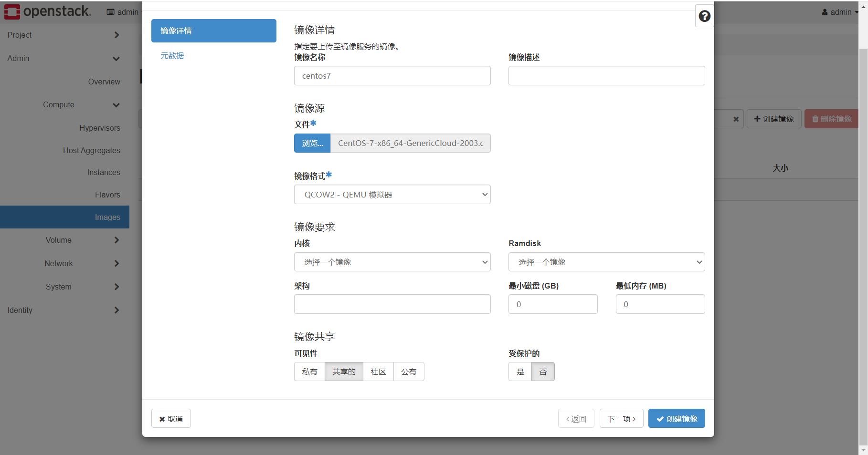Expand the Volume sidebar group
This screenshot has height=455, width=868.
coord(64,240)
